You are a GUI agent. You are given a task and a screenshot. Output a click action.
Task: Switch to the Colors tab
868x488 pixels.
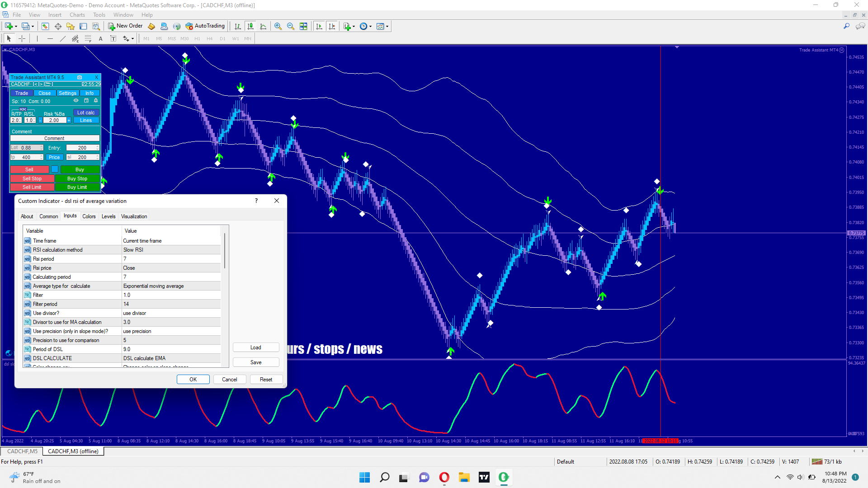pos(89,216)
